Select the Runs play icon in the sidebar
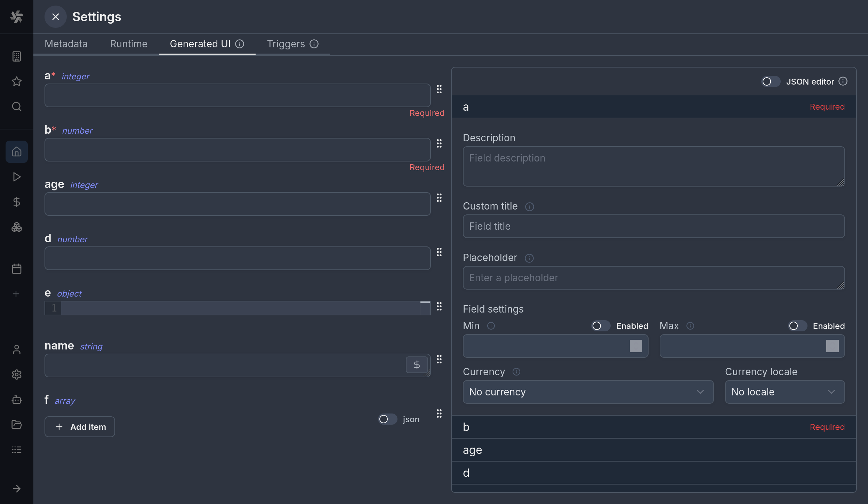 (17, 177)
